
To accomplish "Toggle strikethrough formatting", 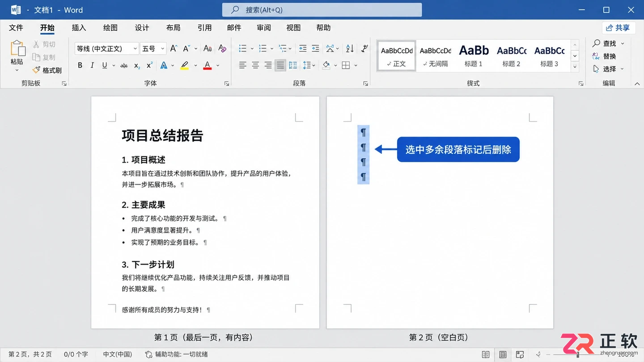I will (x=124, y=66).
